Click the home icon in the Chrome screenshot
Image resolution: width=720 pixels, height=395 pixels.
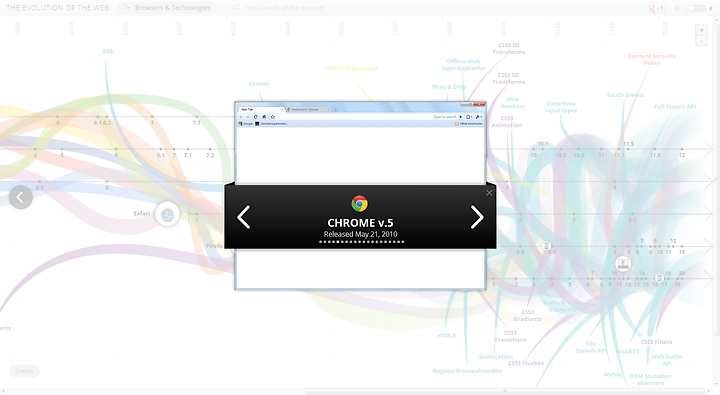(x=264, y=117)
